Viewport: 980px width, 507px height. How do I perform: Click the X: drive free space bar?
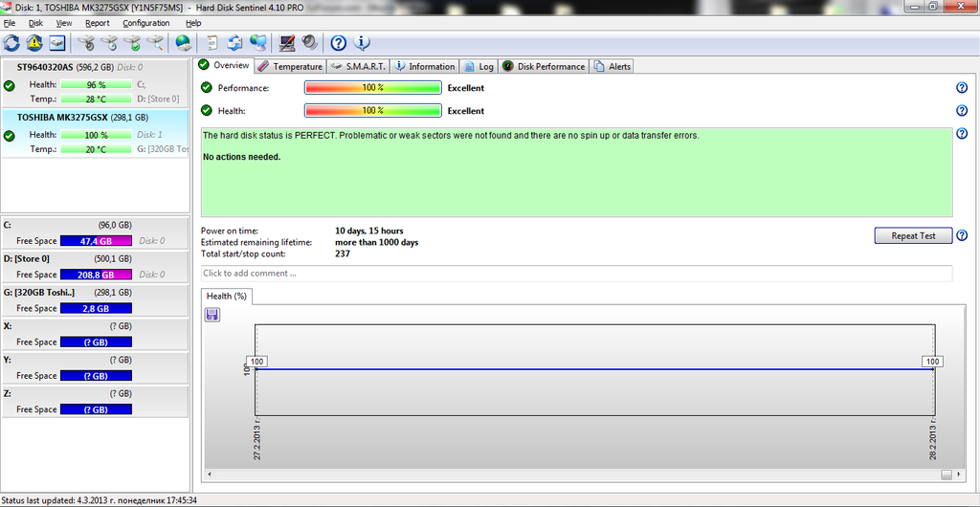[96, 342]
